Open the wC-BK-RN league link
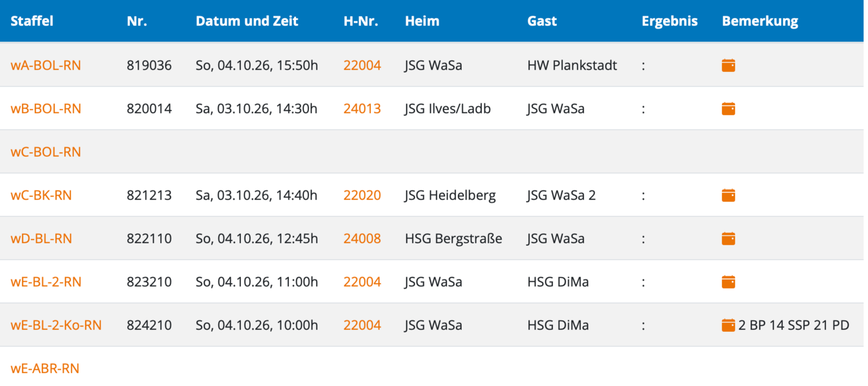The width and height of the screenshot is (868, 386). (41, 195)
